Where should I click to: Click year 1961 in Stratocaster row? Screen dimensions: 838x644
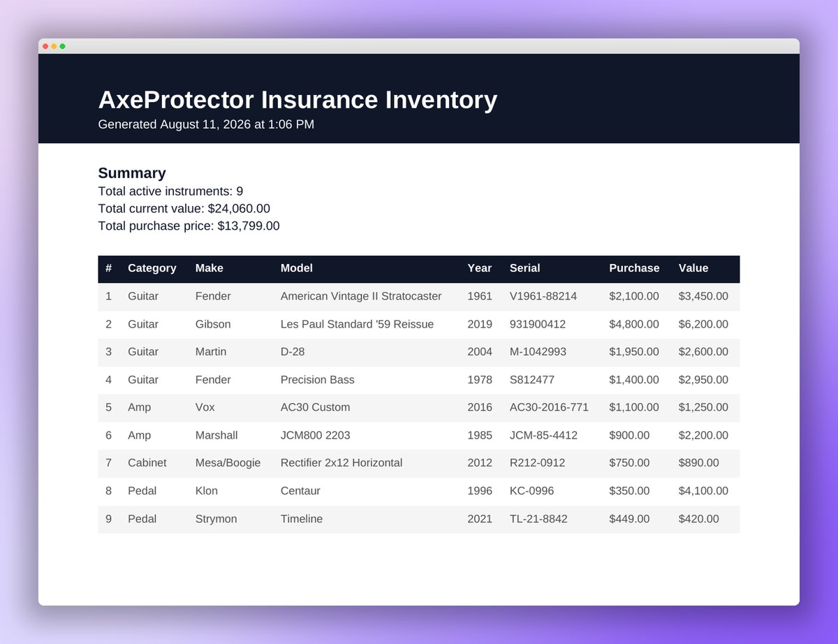tap(480, 296)
